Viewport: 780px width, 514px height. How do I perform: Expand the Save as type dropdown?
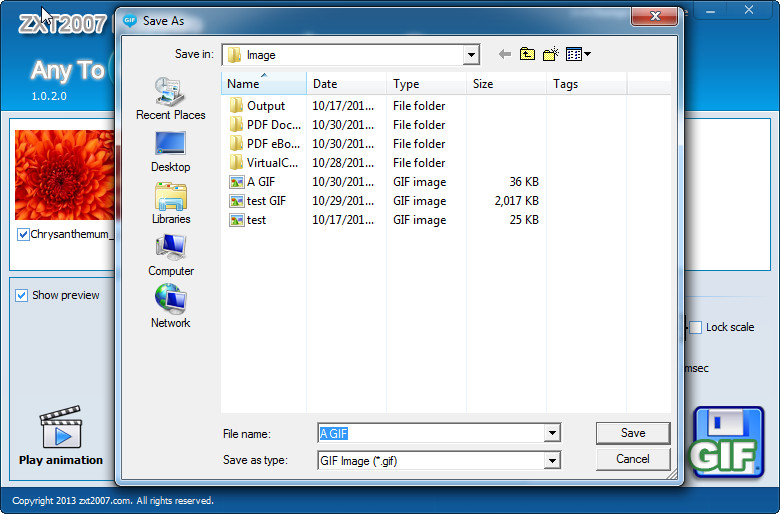552,461
